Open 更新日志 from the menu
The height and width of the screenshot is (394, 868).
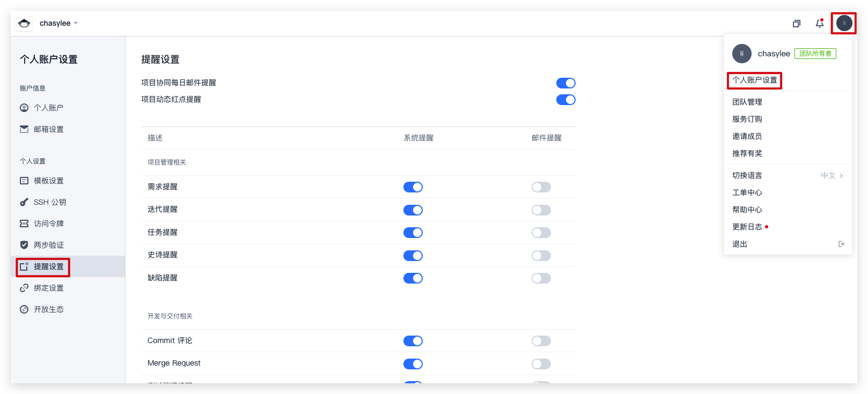click(747, 227)
